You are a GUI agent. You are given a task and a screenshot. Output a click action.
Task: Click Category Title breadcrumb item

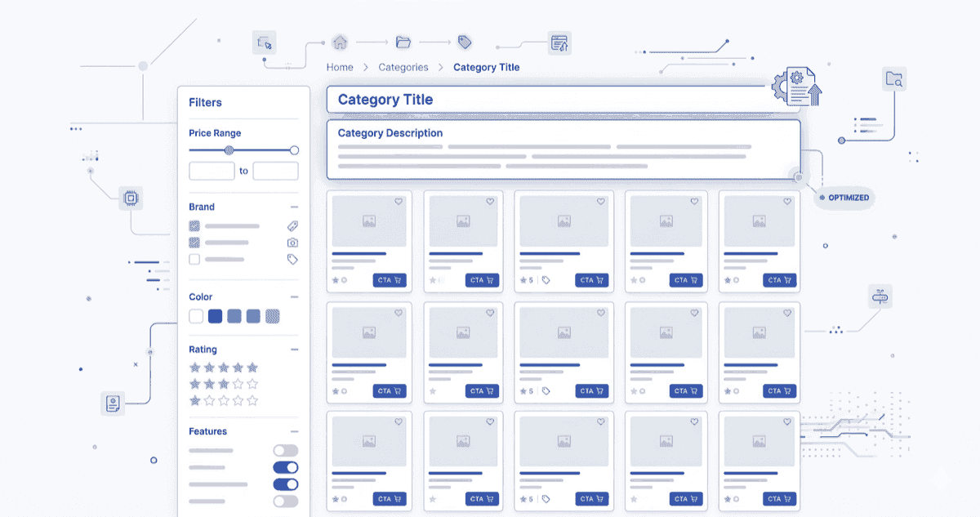click(x=487, y=68)
